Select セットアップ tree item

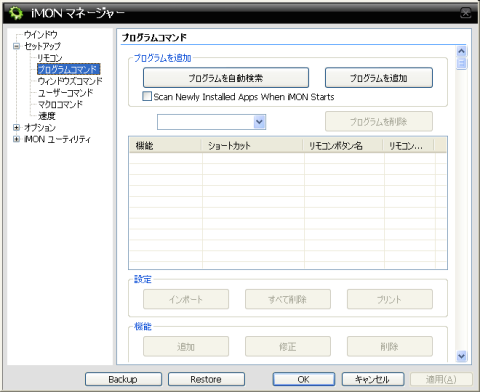pos(42,46)
